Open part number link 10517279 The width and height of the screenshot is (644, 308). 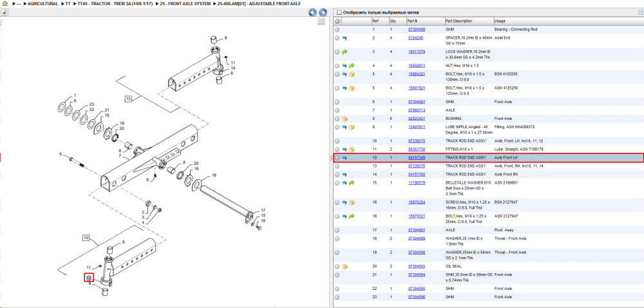417,52
